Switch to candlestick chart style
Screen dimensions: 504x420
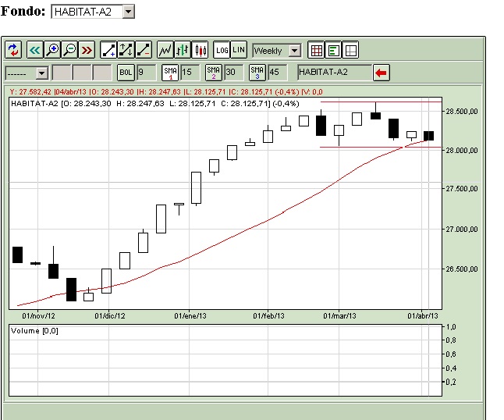(x=200, y=50)
